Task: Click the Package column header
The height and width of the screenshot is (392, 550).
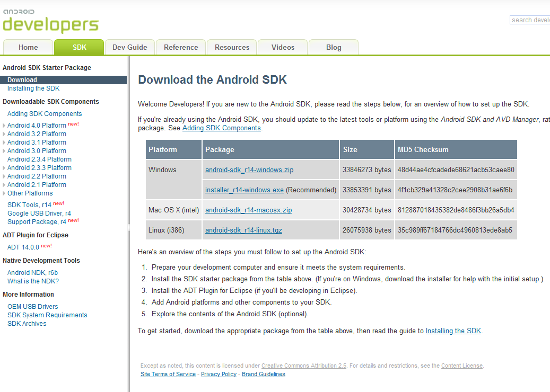Action: 270,149
